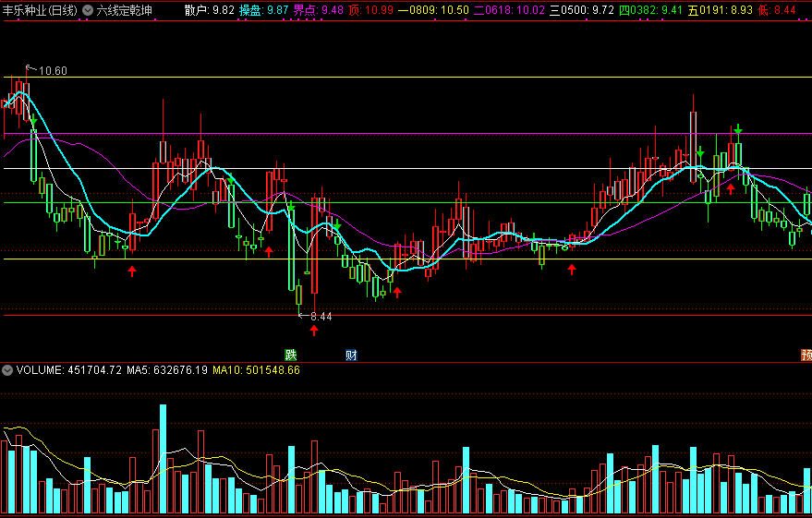Select the 顶: 10.99 value
Screen dimensions: 812x518
[x=370, y=10]
